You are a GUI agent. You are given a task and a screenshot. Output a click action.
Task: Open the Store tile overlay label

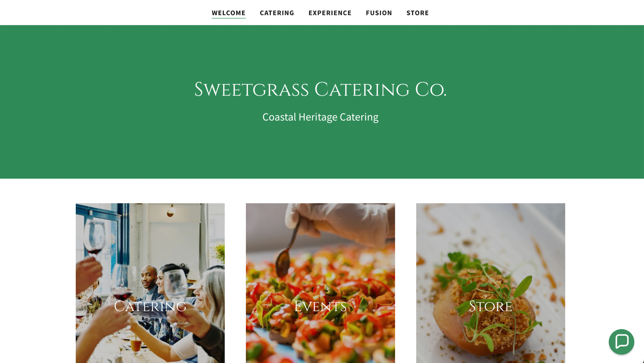pyautogui.click(x=491, y=306)
